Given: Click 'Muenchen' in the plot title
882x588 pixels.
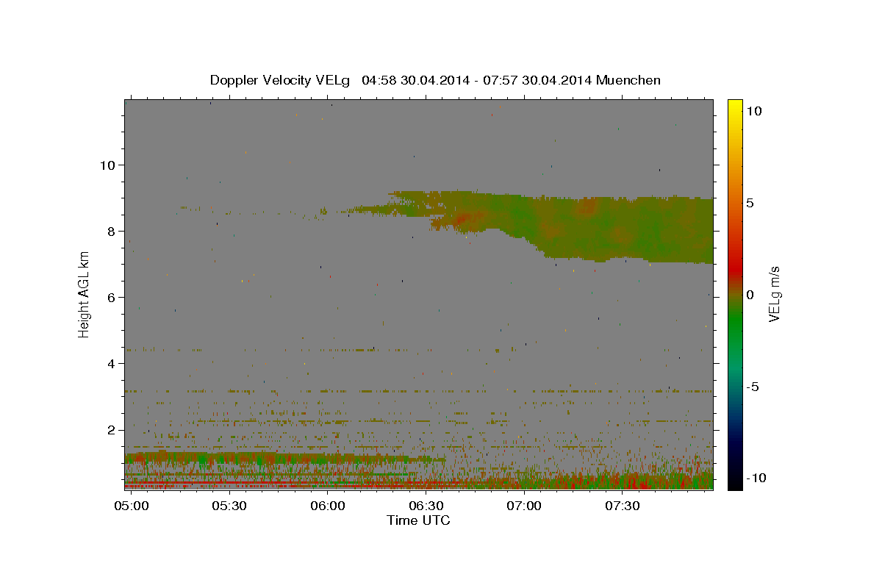Looking at the screenshot, I should pos(629,80).
